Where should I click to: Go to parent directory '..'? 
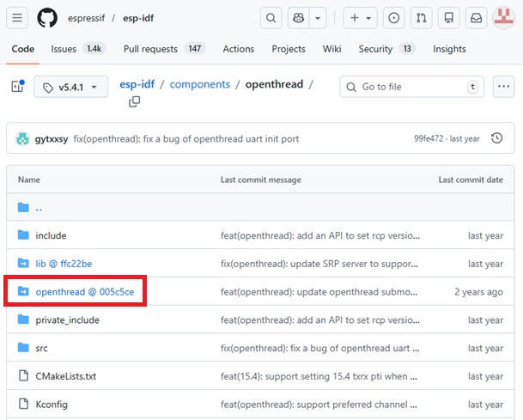39,208
